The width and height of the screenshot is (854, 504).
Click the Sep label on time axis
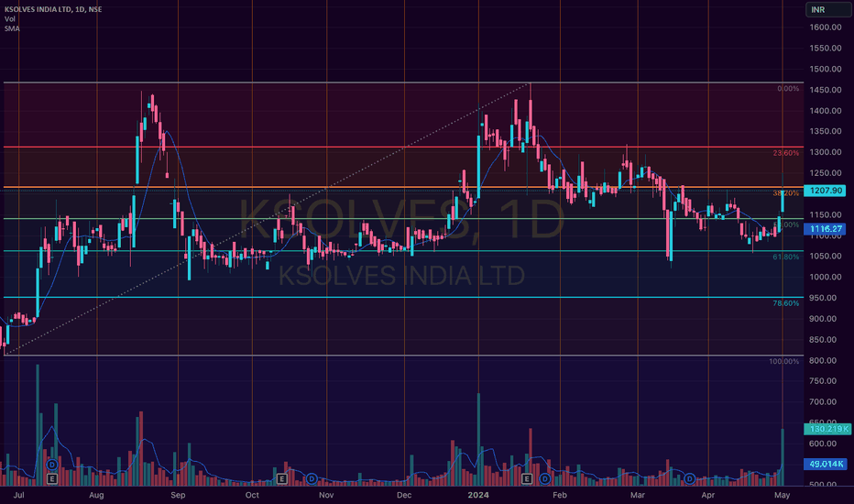(x=178, y=495)
